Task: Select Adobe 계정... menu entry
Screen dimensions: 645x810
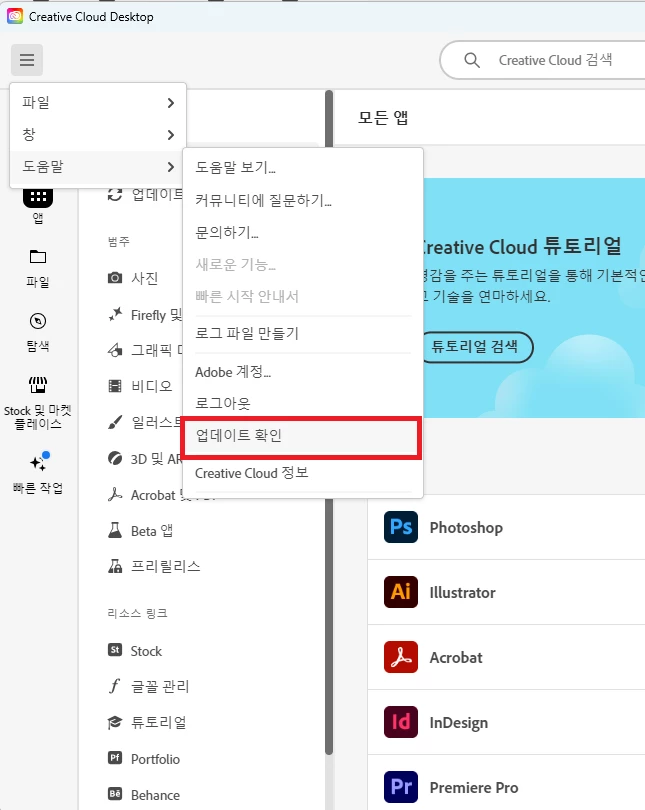Action: (303, 372)
